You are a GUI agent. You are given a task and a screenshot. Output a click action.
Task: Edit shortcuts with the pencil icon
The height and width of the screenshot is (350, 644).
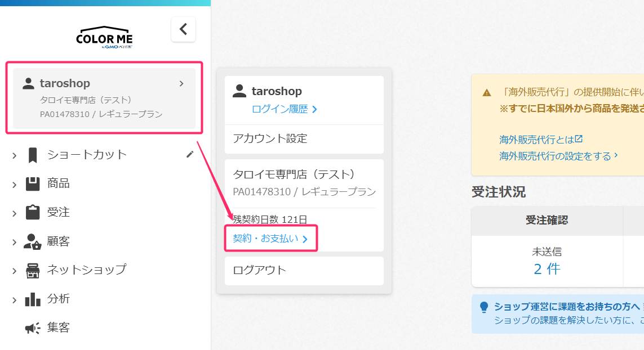[190, 154]
